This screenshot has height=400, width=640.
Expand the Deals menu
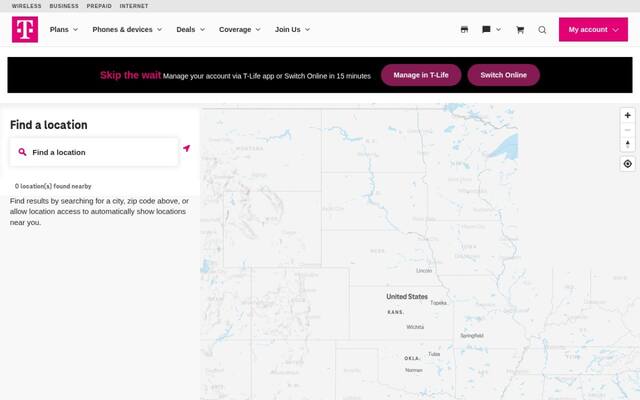[191, 29]
